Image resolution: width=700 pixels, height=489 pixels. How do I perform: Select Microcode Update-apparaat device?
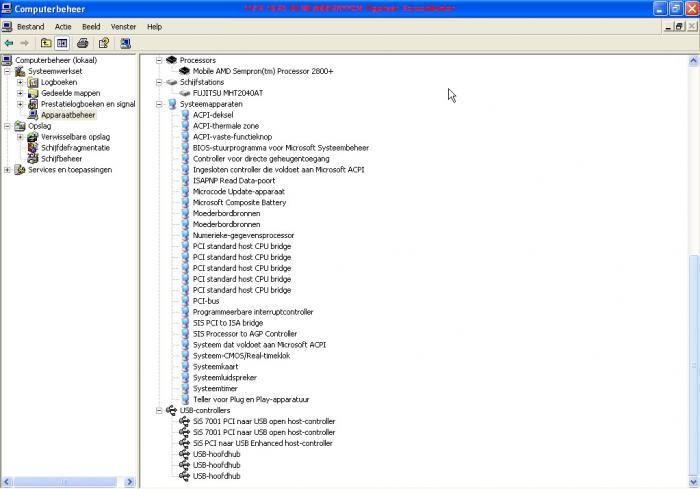pyautogui.click(x=238, y=192)
